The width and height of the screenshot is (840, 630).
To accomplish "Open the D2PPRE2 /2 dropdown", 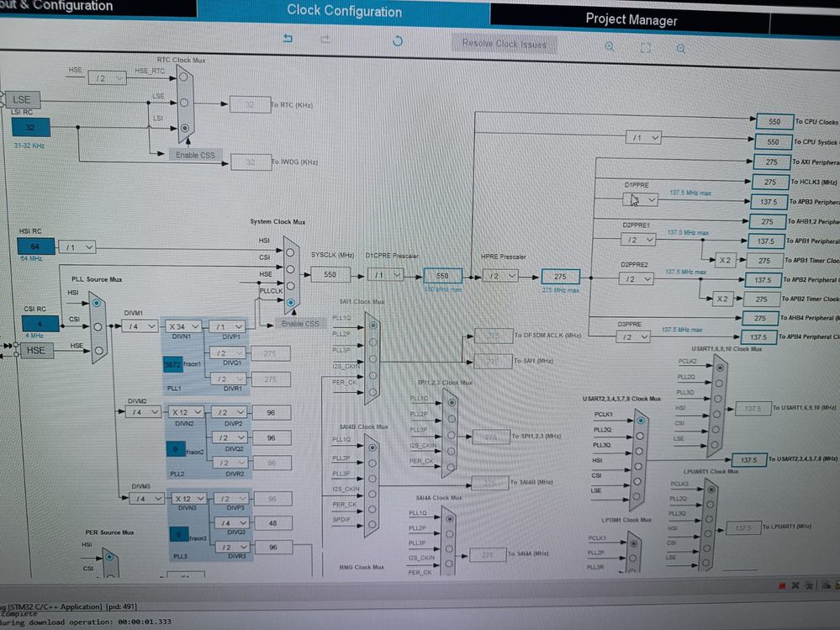I will [x=636, y=279].
